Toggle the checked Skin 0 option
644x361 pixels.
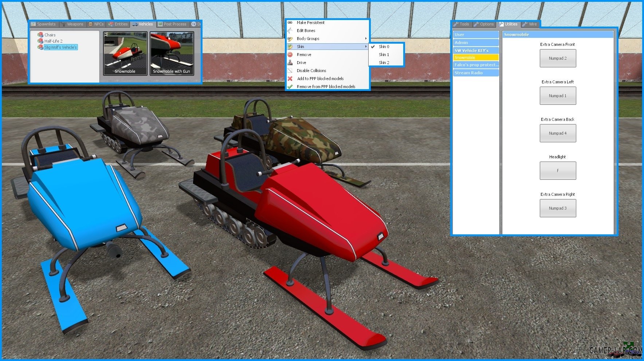pos(386,47)
